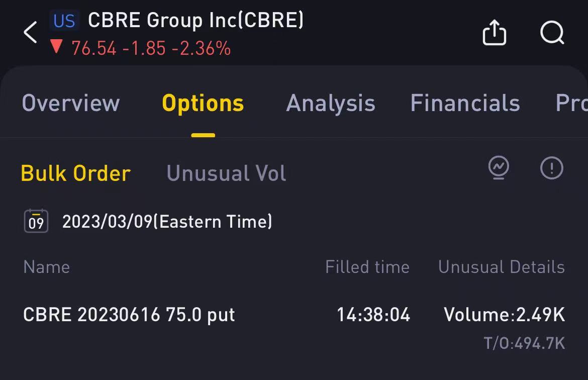The height and width of the screenshot is (380, 588).
Task: Tap the share icon in header
Action: coord(494,32)
